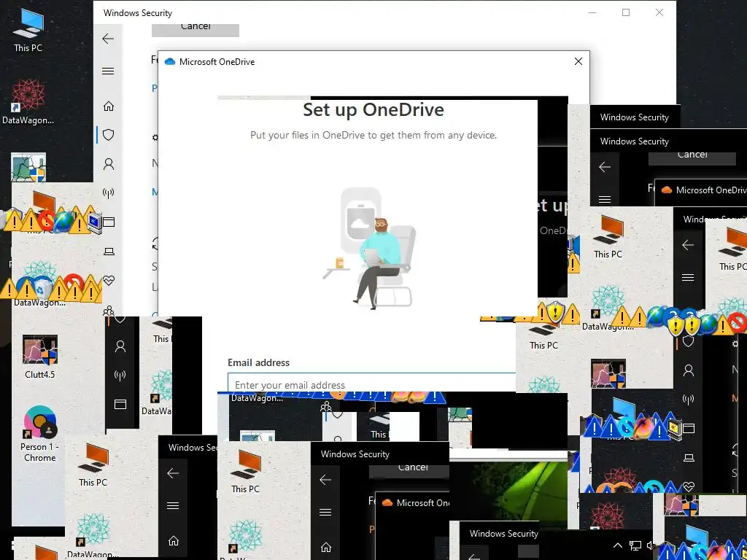Open hamburger menu in light Windows Security sidebar

coord(108,71)
